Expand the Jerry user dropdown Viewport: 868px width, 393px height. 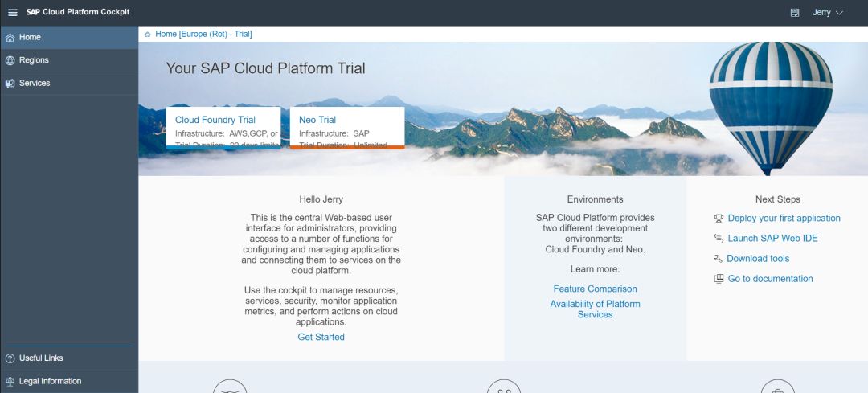tap(828, 13)
